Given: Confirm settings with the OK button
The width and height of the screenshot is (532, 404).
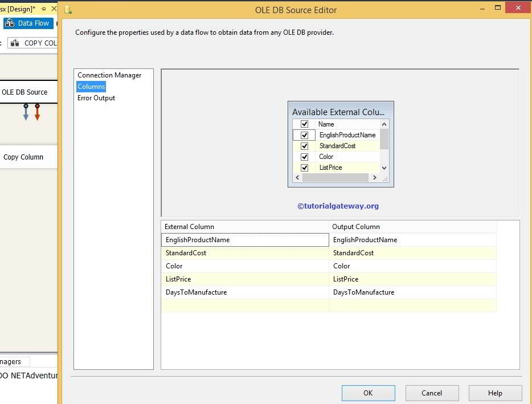Looking at the screenshot, I should pos(368,393).
